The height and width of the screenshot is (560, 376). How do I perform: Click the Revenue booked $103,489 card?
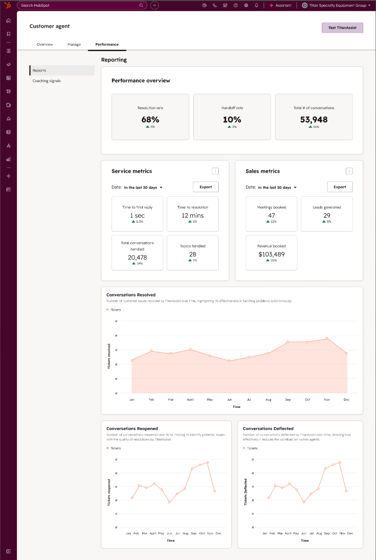click(271, 252)
